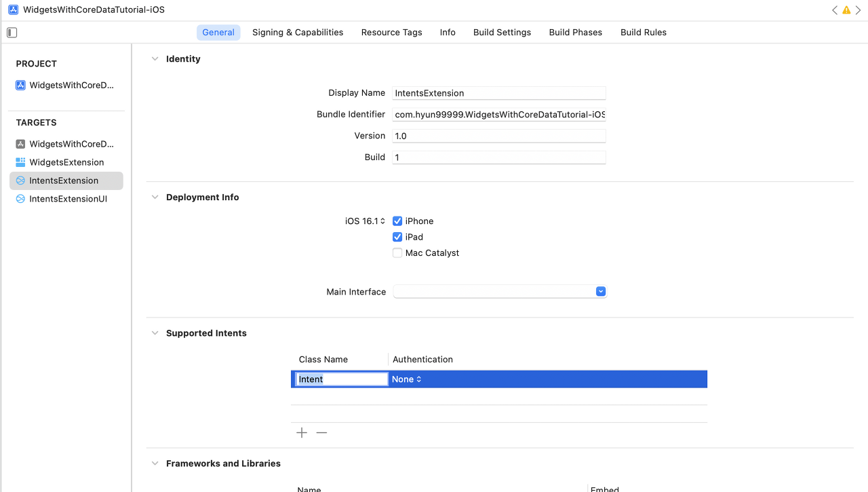
Task: Click the Intent class name edit field
Action: 342,379
